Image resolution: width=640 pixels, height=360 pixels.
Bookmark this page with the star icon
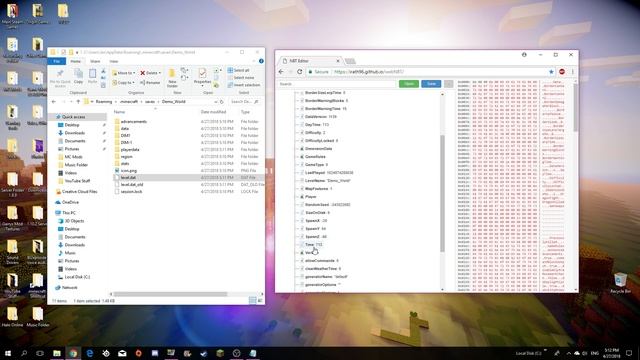551,72
